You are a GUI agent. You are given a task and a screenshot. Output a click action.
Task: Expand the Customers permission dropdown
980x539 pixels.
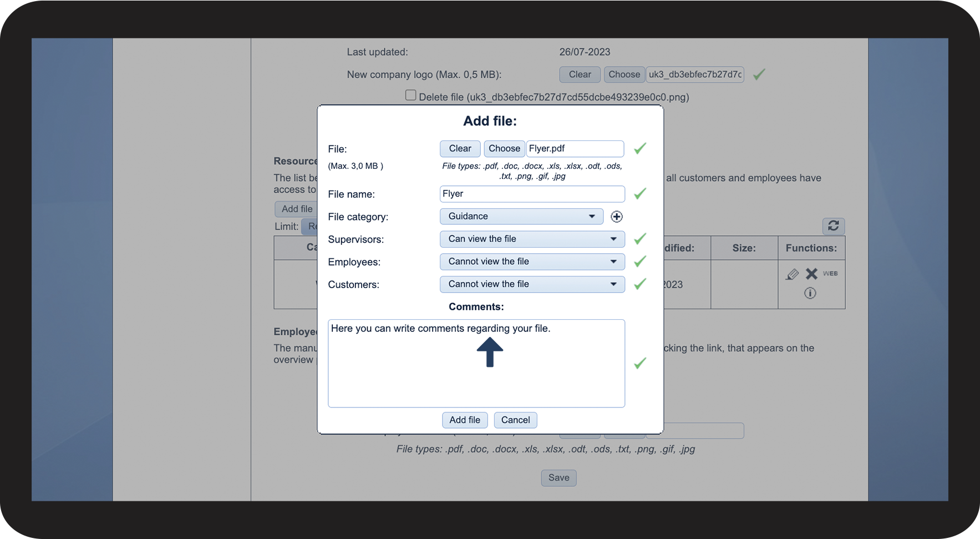tap(532, 284)
